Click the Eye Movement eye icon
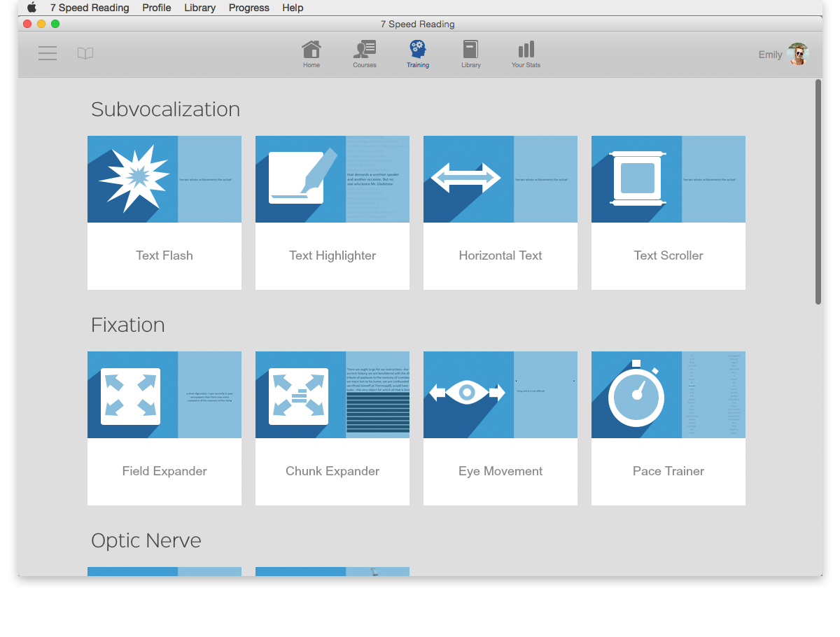 click(467, 392)
